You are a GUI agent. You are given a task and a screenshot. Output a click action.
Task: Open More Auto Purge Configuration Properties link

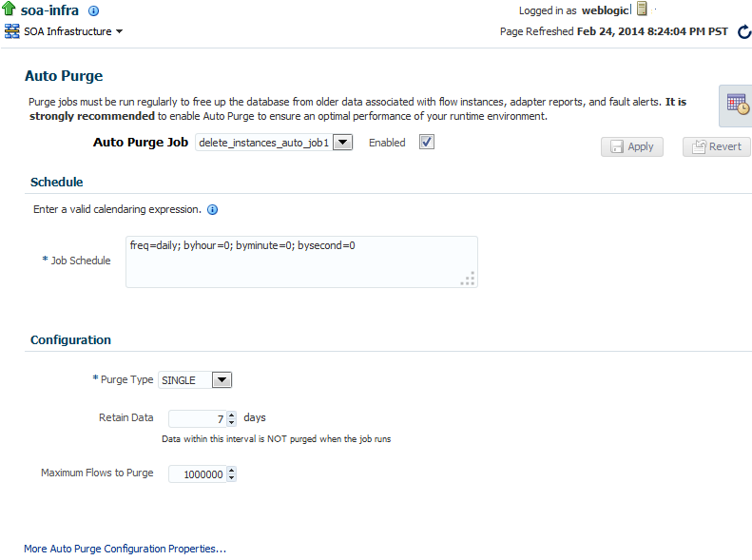(125, 549)
